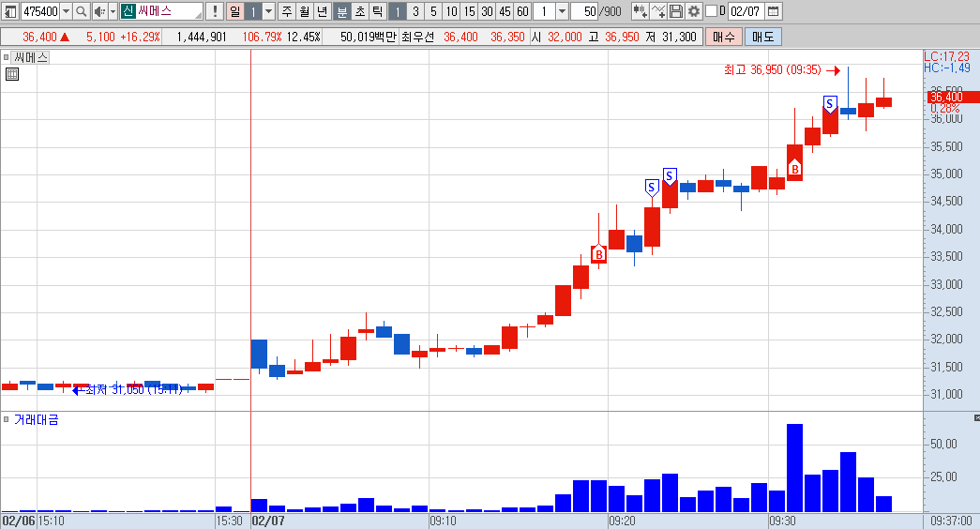Select the 초 (second) period button

(x=360, y=11)
